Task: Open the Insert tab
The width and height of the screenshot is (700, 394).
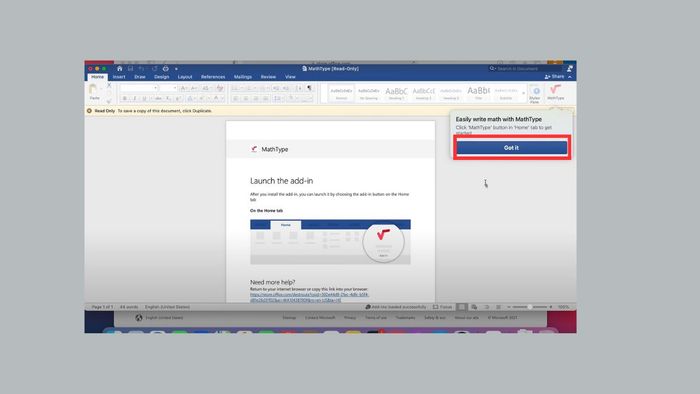Action: [x=119, y=77]
